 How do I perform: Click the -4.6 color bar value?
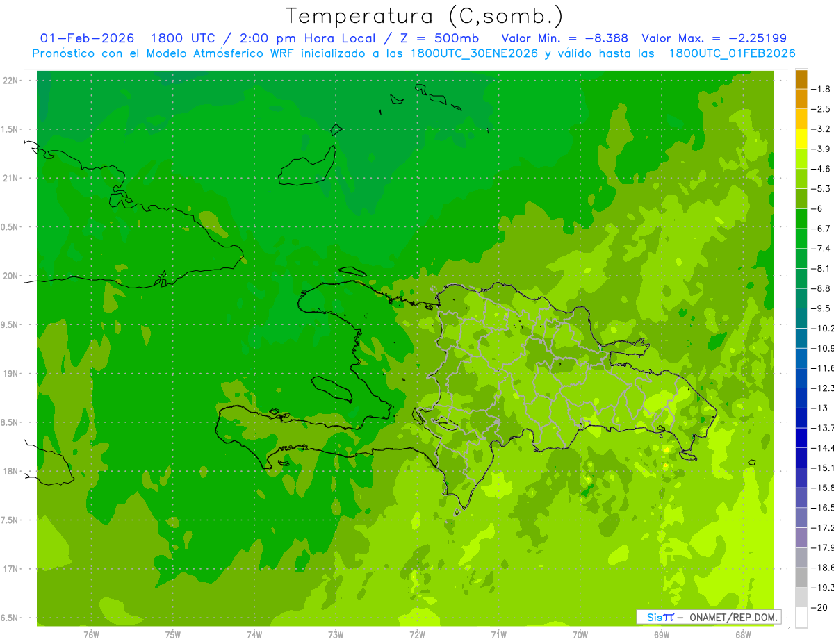pos(821,169)
